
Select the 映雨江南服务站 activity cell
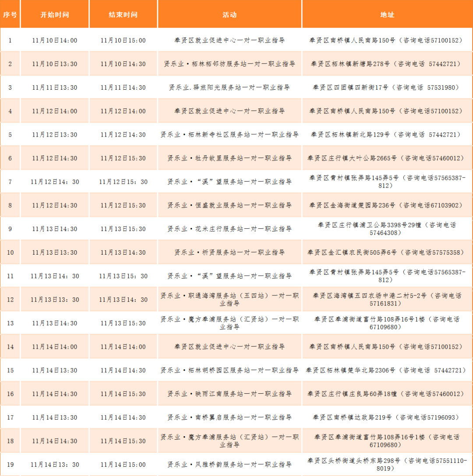(x=229, y=394)
